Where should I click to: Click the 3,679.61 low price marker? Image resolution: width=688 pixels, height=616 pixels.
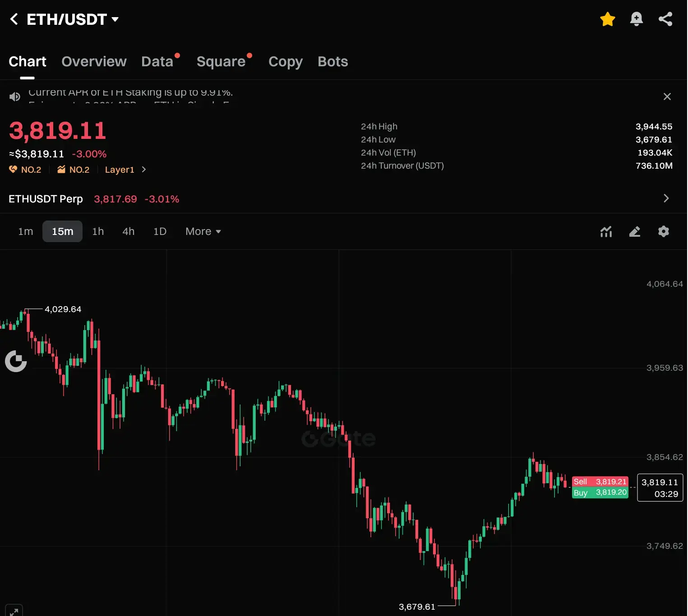[417, 607]
